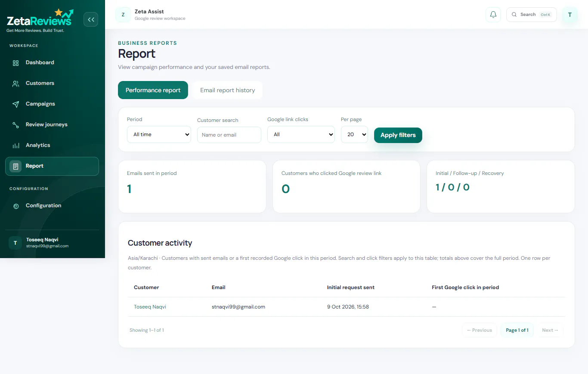Click the Next page button
This screenshot has height=374, width=588.
click(550, 330)
